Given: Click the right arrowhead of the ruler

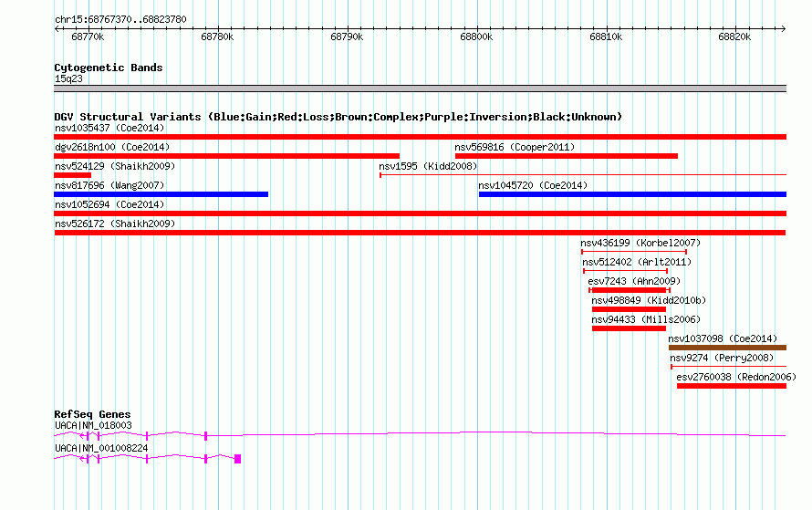Looking at the screenshot, I should pos(784,28).
